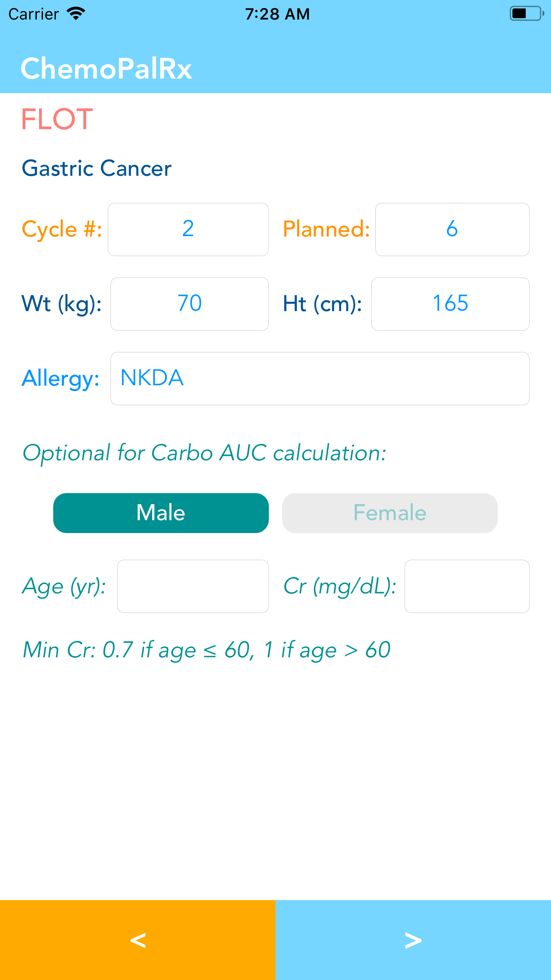Viewport: 551px width, 980px height.
Task: Tap the Ht (cm) input field
Action: (x=450, y=304)
